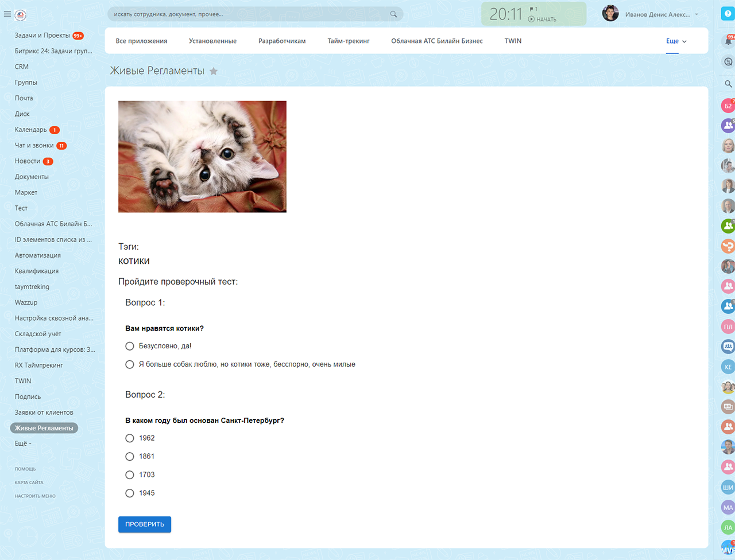Open Автоматизация in the left menu

pos(38,255)
